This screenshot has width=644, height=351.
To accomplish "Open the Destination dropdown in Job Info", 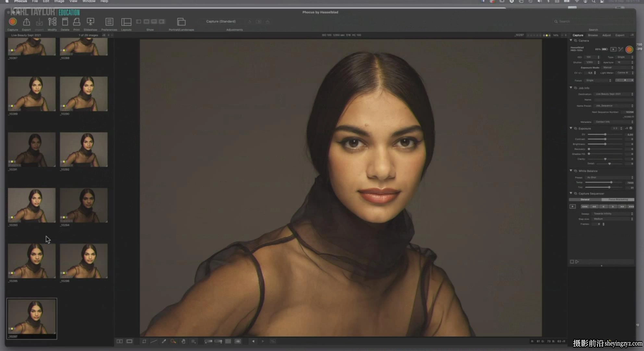I will click(x=614, y=94).
